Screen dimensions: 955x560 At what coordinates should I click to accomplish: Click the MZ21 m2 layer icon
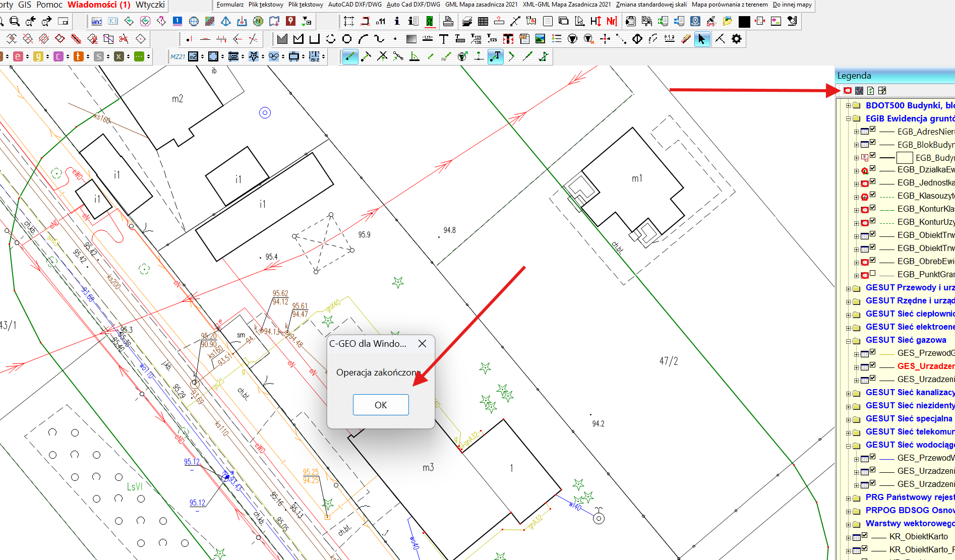click(193, 56)
